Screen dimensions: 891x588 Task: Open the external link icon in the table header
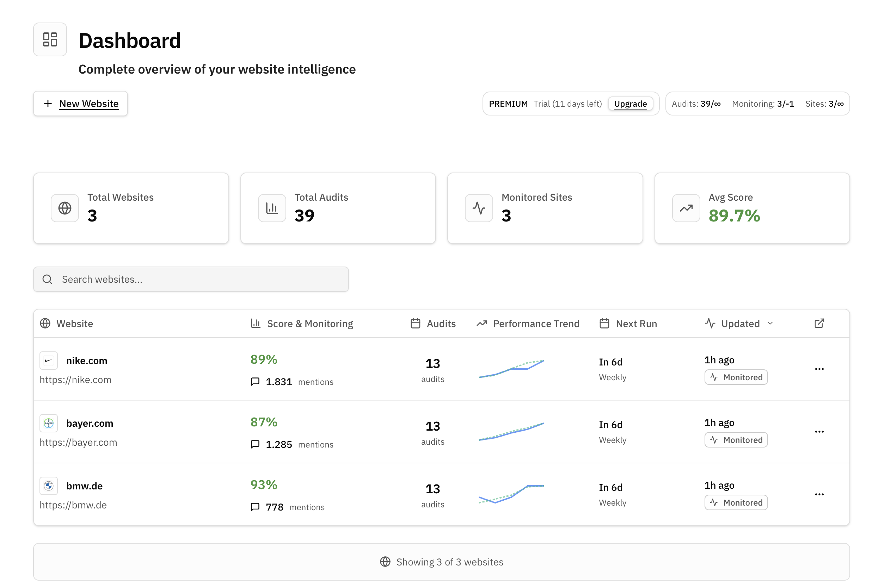pos(819,323)
